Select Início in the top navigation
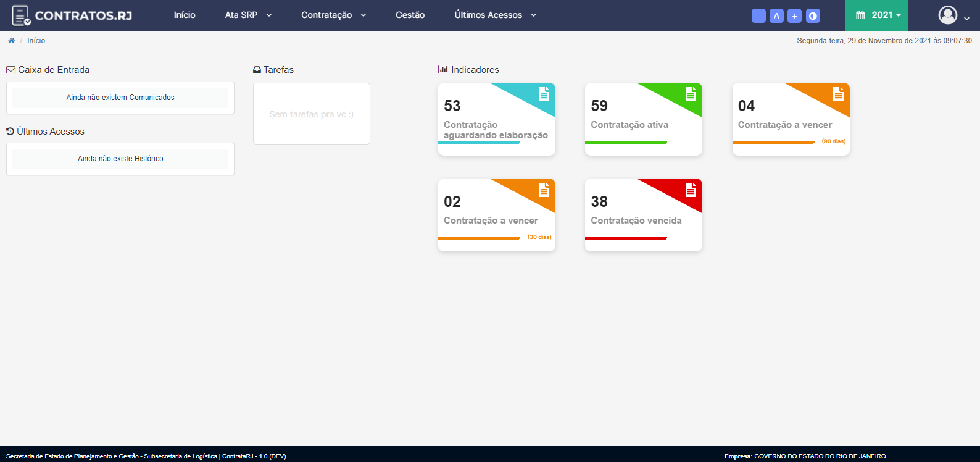Viewport: 980px width, 462px height. coord(185,15)
